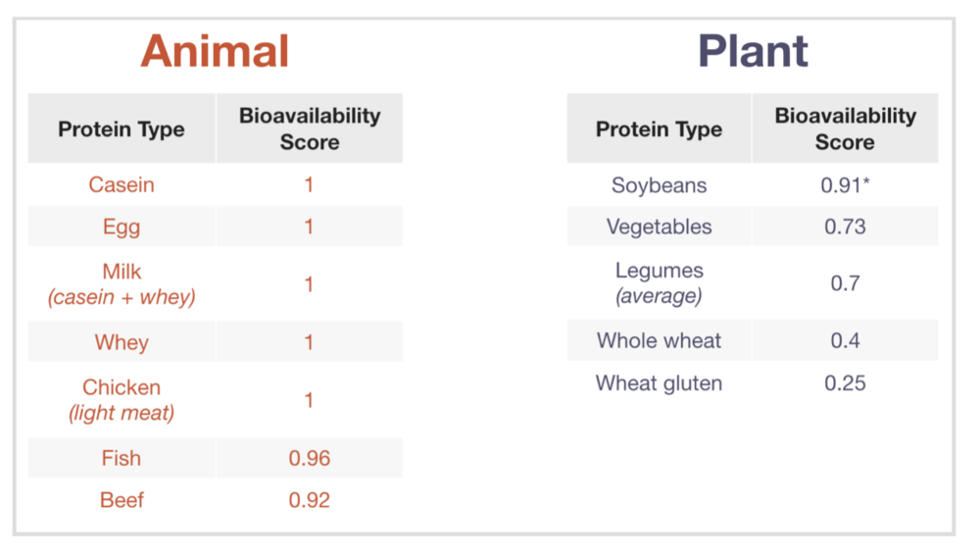Click the Animal heading
Screen dimensions: 980x555
(x=215, y=51)
